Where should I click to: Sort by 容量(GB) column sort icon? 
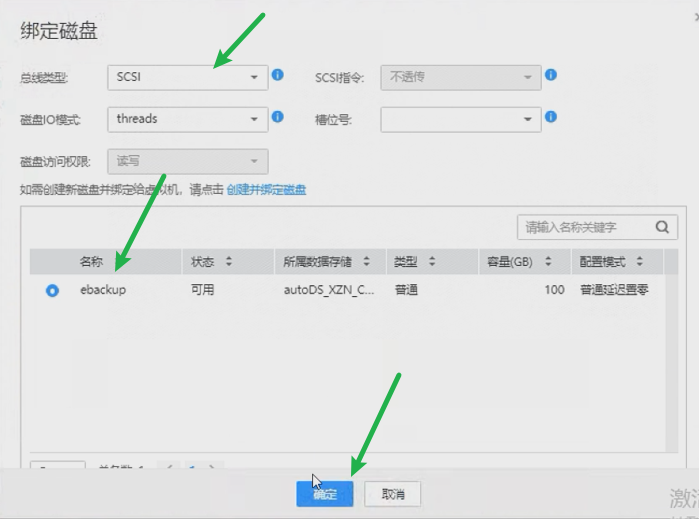tap(551, 262)
